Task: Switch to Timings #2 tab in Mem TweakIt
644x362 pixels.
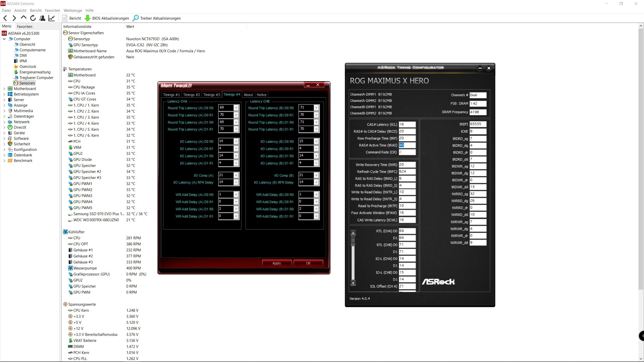Action: 191,95
